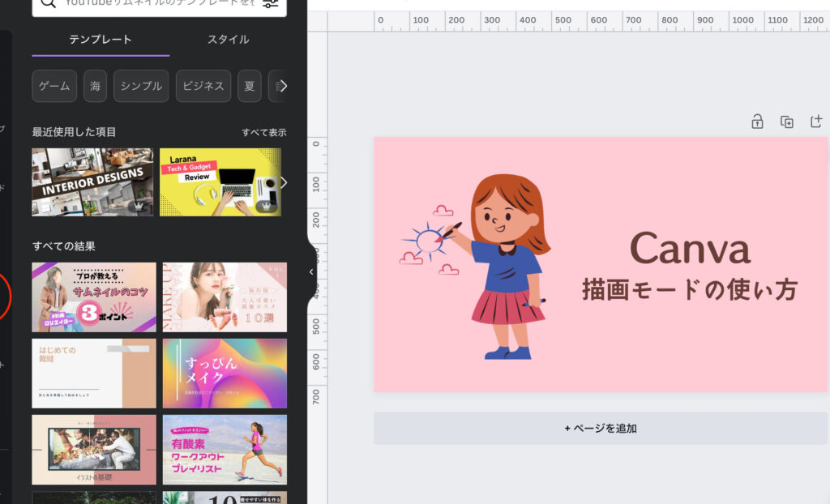Duplicate the page using copy icon

coord(786,122)
